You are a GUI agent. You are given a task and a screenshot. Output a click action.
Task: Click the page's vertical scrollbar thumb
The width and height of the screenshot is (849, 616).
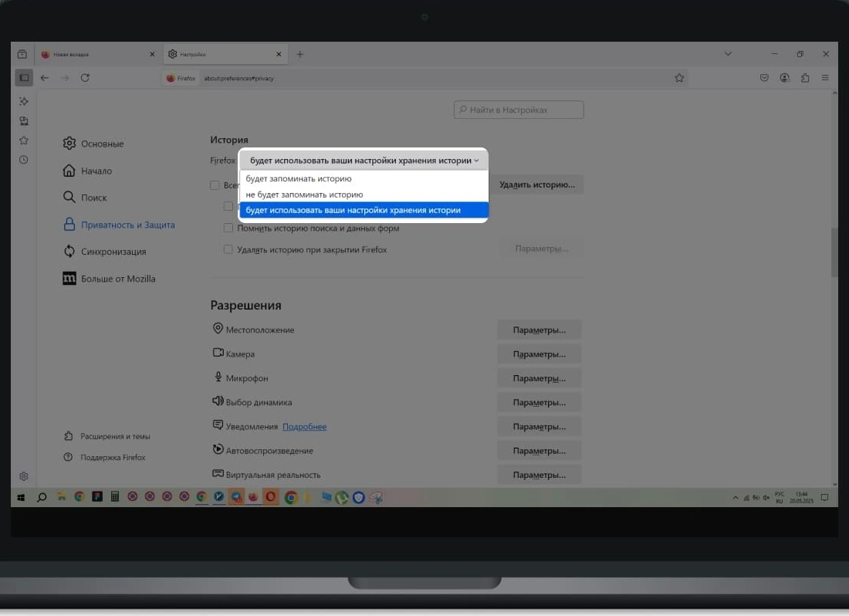coord(834,252)
